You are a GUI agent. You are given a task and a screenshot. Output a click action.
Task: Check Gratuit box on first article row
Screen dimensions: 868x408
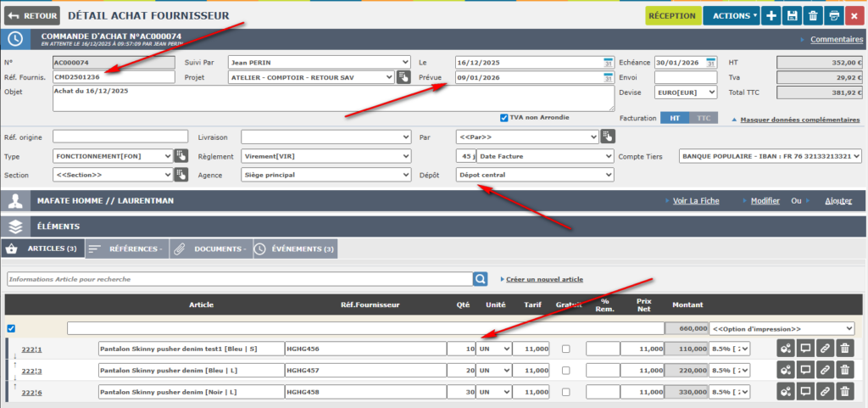pyautogui.click(x=565, y=349)
